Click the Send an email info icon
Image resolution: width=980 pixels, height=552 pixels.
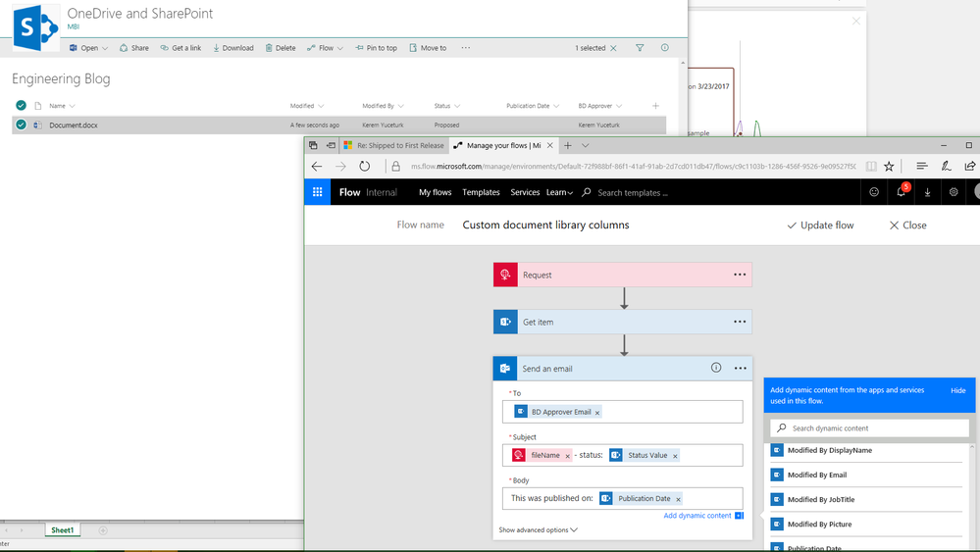[x=716, y=368]
